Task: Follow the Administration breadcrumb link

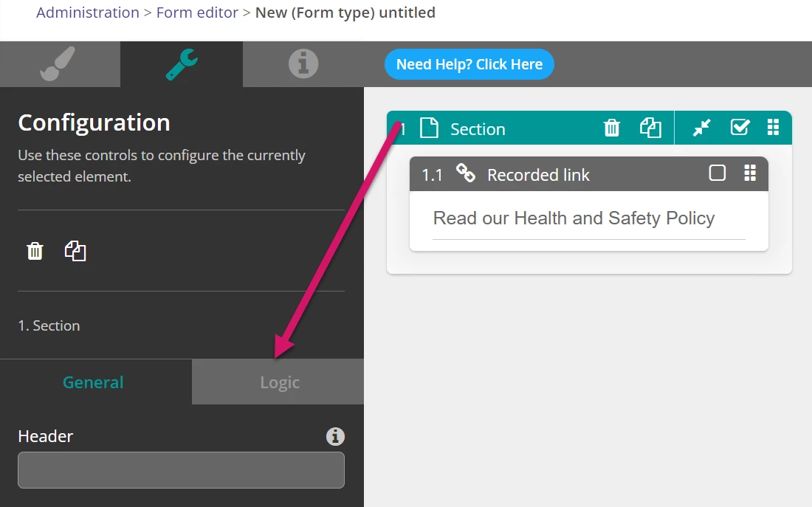Action: tap(88, 13)
